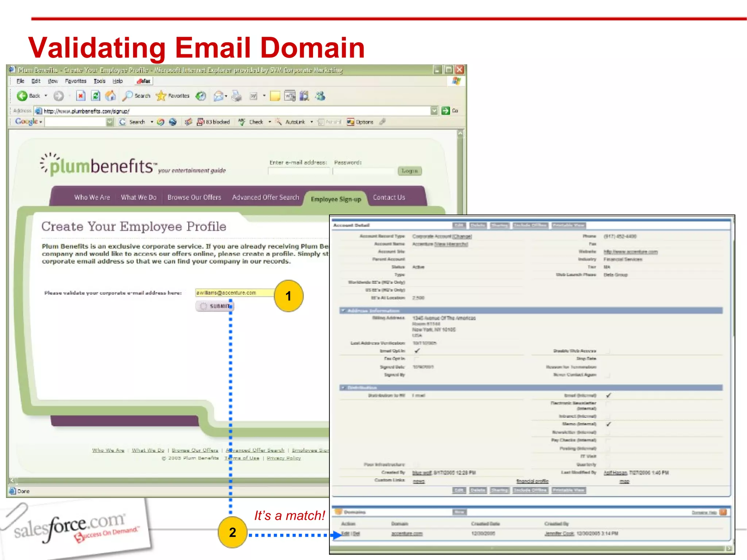Click the globe icon in the Google toolbar
The height and width of the screenshot is (560, 747).
click(173, 122)
